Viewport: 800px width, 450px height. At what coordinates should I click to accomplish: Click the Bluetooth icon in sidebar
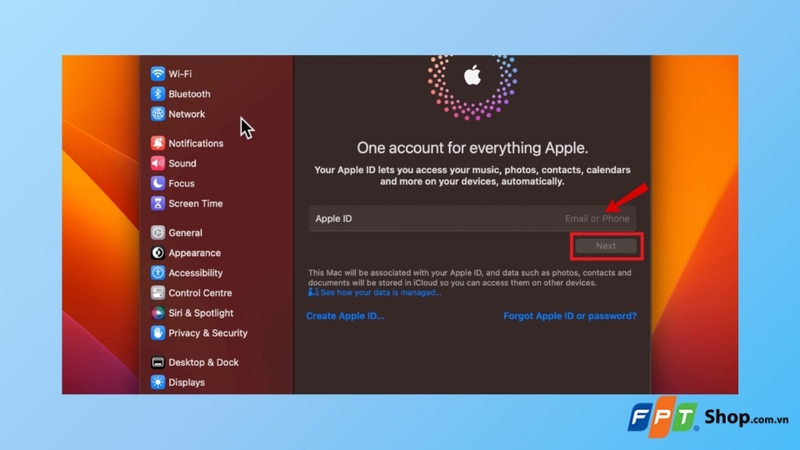[158, 94]
